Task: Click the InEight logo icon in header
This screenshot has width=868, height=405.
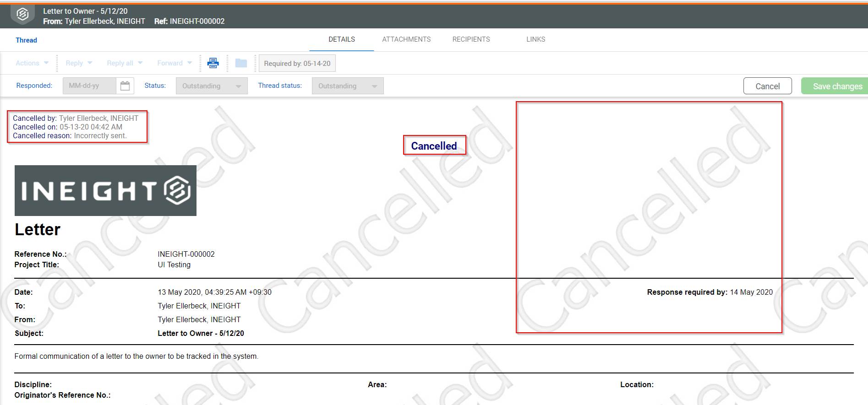Action: [22, 15]
